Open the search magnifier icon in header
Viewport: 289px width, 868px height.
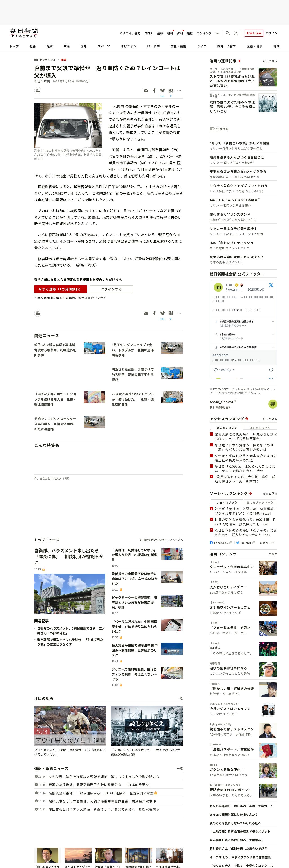point(227,33)
